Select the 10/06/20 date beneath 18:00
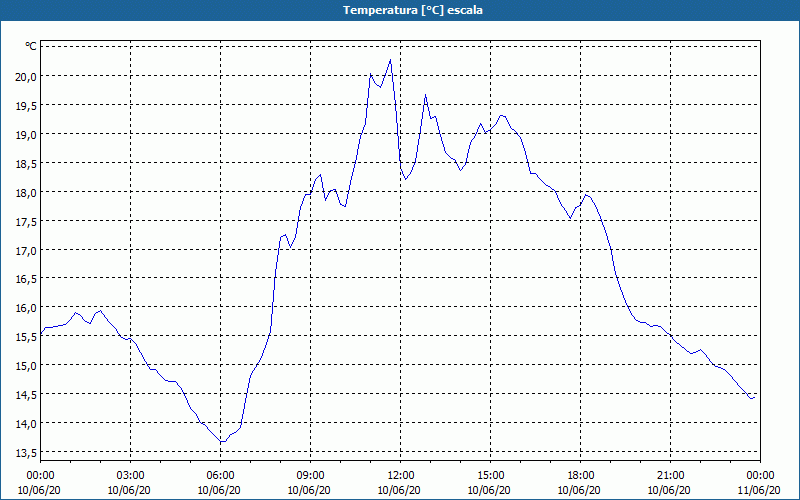This screenshot has width=800, height=500. click(x=579, y=490)
